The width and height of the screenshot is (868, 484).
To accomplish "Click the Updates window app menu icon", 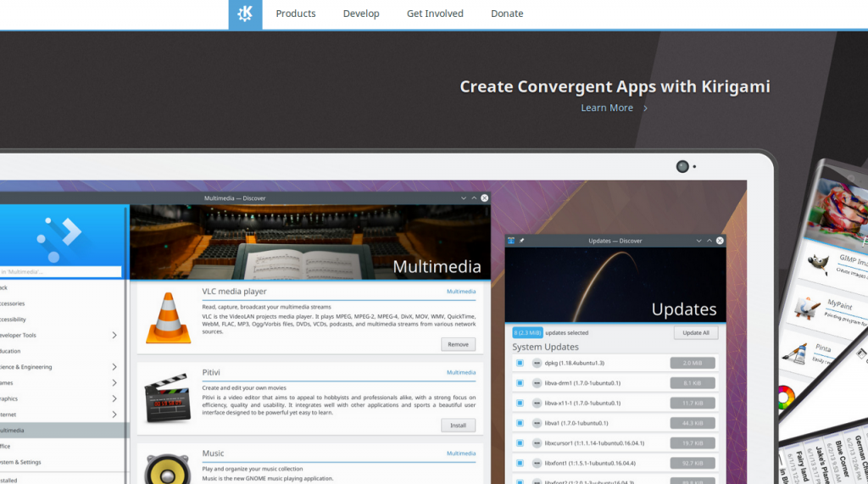I will (x=511, y=241).
